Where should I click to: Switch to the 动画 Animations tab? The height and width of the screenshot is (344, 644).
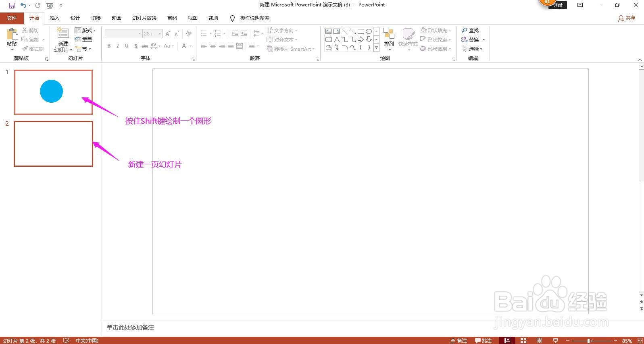point(117,18)
